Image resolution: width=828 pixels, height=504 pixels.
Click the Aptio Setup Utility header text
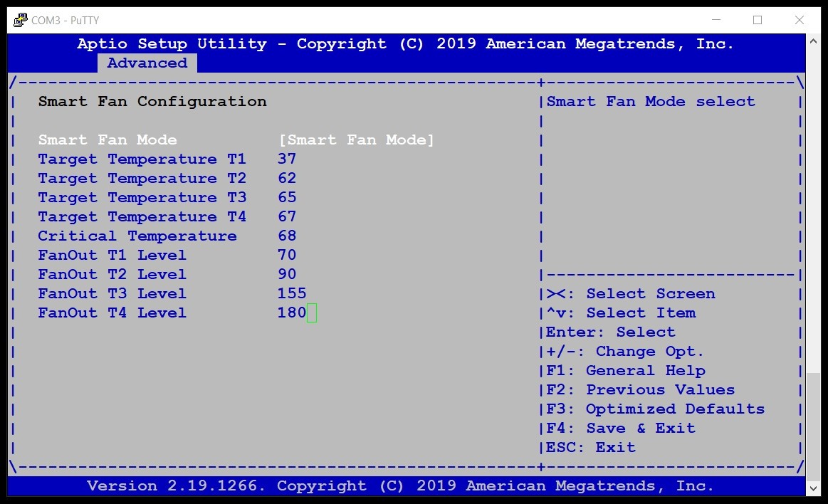pyautogui.click(x=406, y=44)
